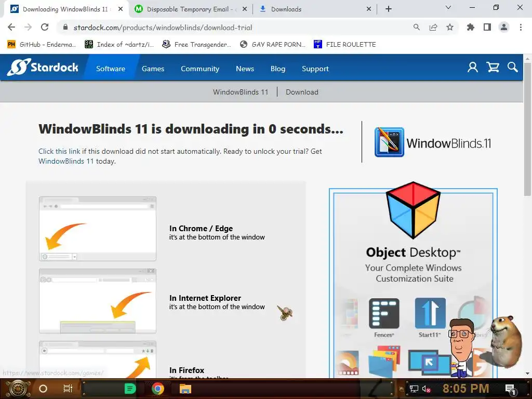Open Task View on the taskbar
Viewport: 532px width, 399px height.
pyautogui.click(x=68, y=389)
